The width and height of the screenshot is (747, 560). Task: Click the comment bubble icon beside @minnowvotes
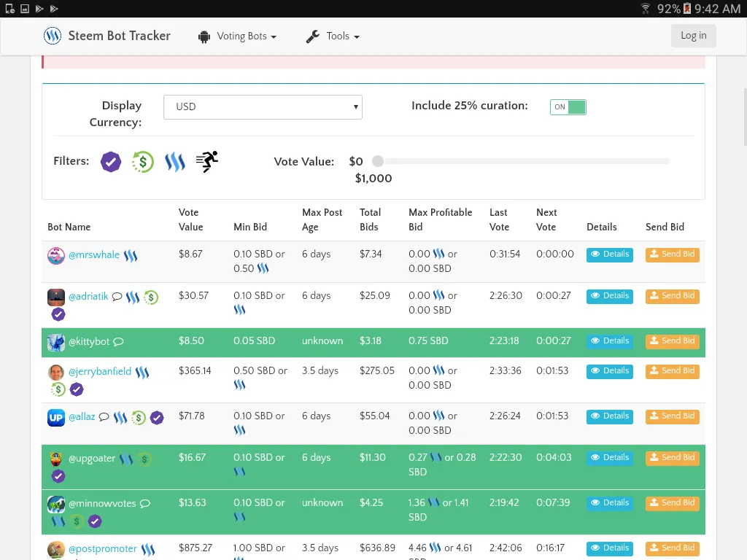click(145, 503)
